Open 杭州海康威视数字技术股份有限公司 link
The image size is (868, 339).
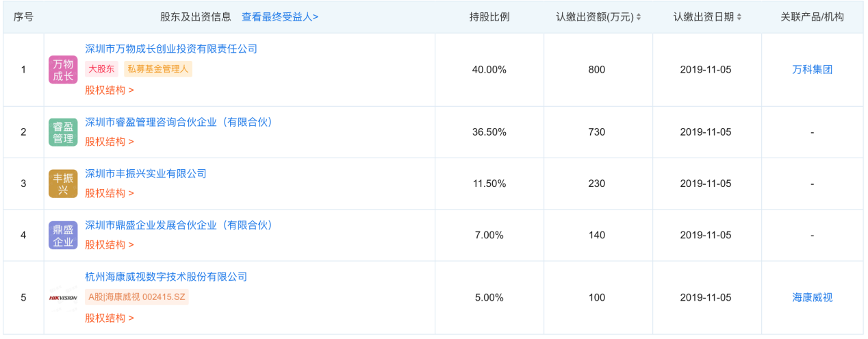[x=166, y=277]
